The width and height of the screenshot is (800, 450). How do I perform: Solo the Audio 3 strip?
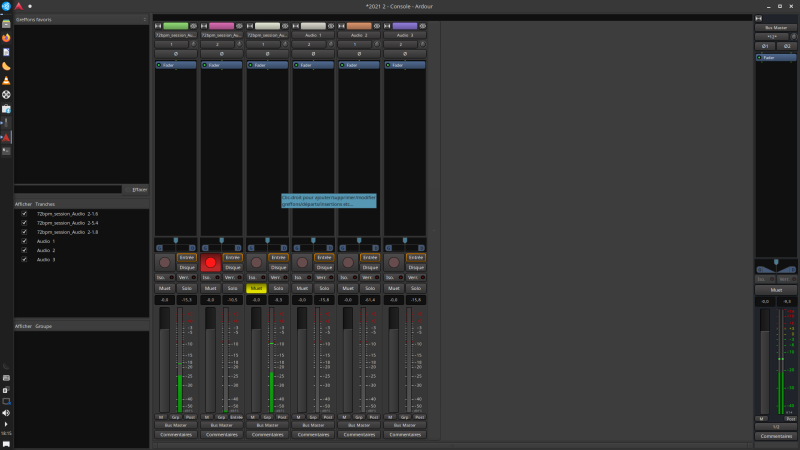[x=415, y=288]
